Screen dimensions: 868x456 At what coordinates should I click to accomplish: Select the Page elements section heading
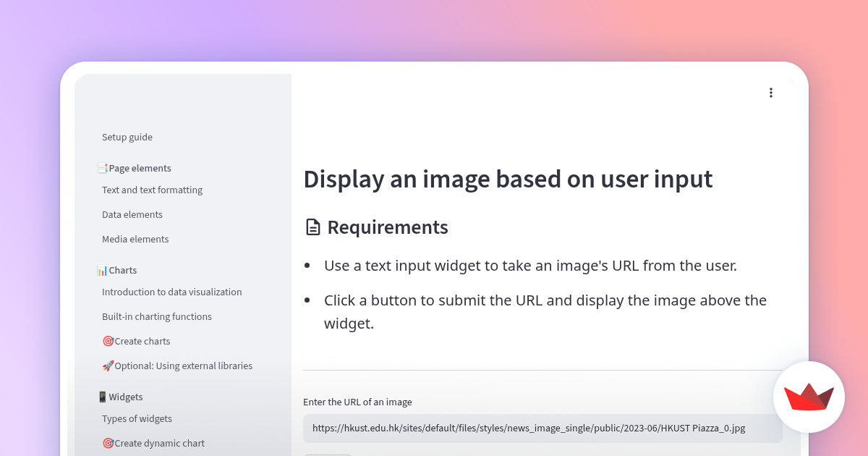[135, 169]
